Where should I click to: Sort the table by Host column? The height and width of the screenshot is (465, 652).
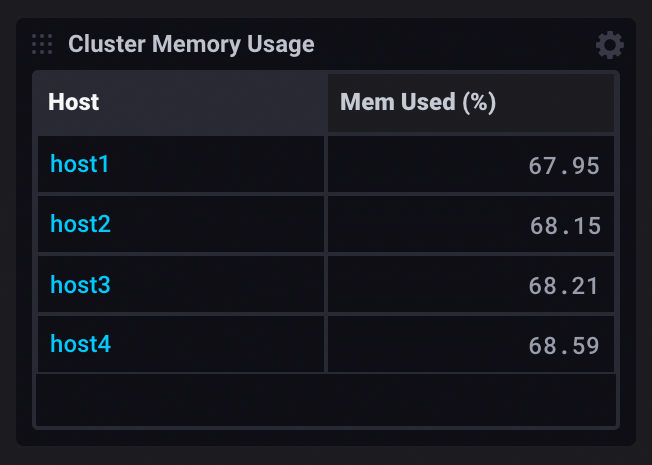point(74,102)
